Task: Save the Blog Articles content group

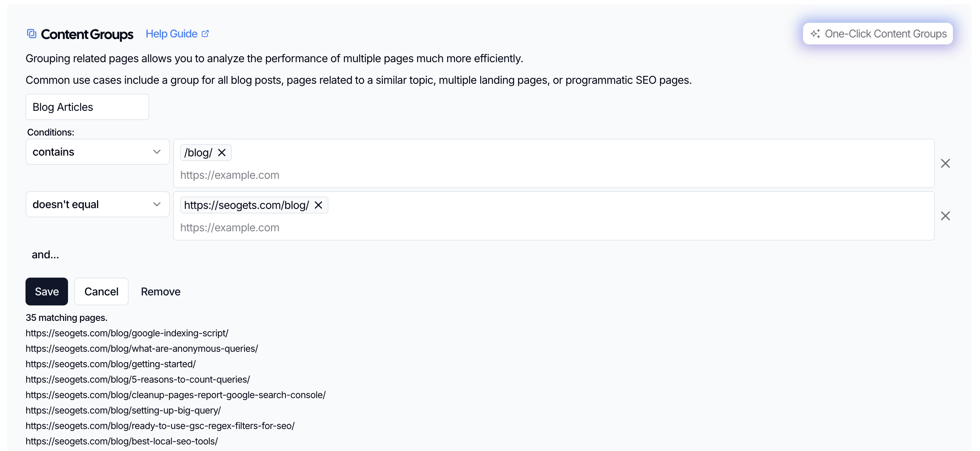Action: 47,292
